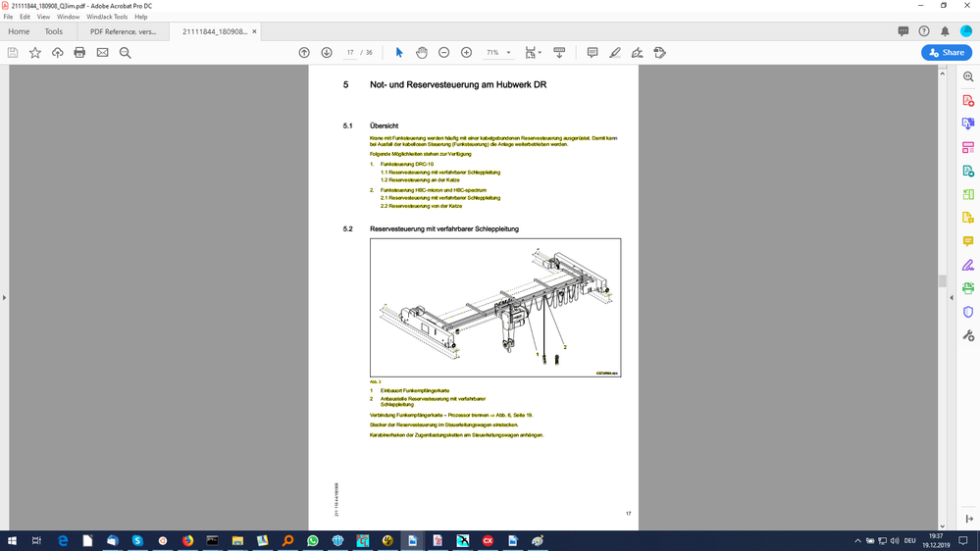The height and width of the screenshot is (551, 980).
Task: Click the Sign document pen icon
Action: (637, 53)
